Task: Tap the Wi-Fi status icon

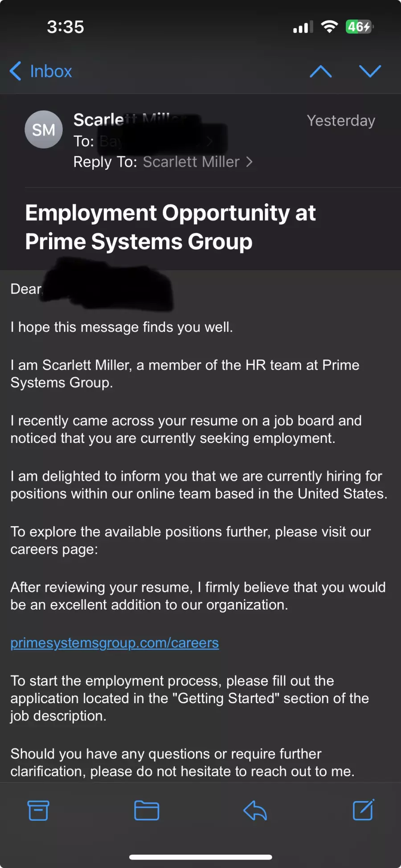Action: click(x=329, y=27)
